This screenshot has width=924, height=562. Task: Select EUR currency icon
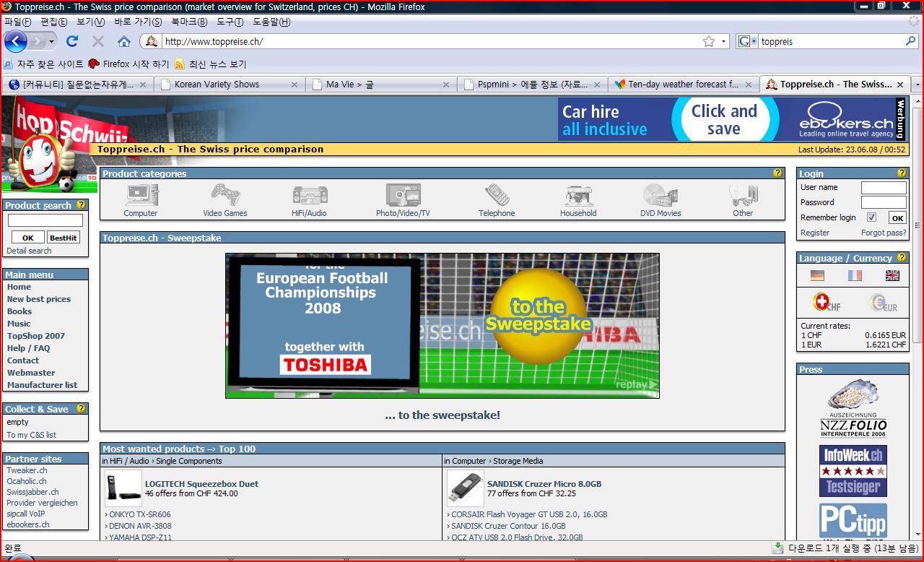tap(884, 303)
